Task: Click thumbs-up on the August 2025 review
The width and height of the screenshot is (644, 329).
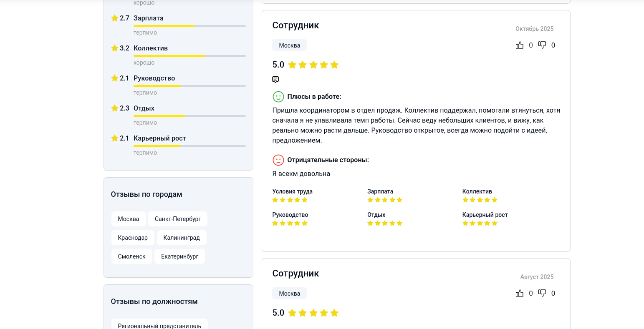Action: coord(520,293)
